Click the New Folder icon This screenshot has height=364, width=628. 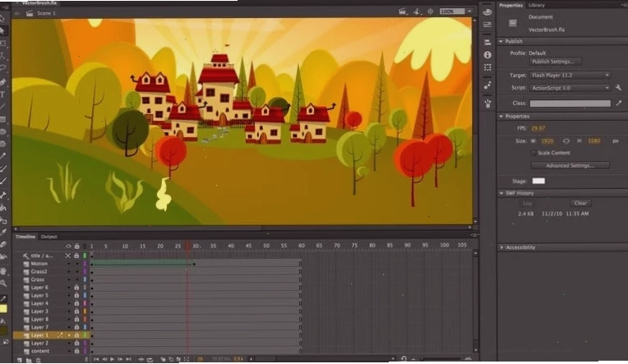tap(29, 360)
